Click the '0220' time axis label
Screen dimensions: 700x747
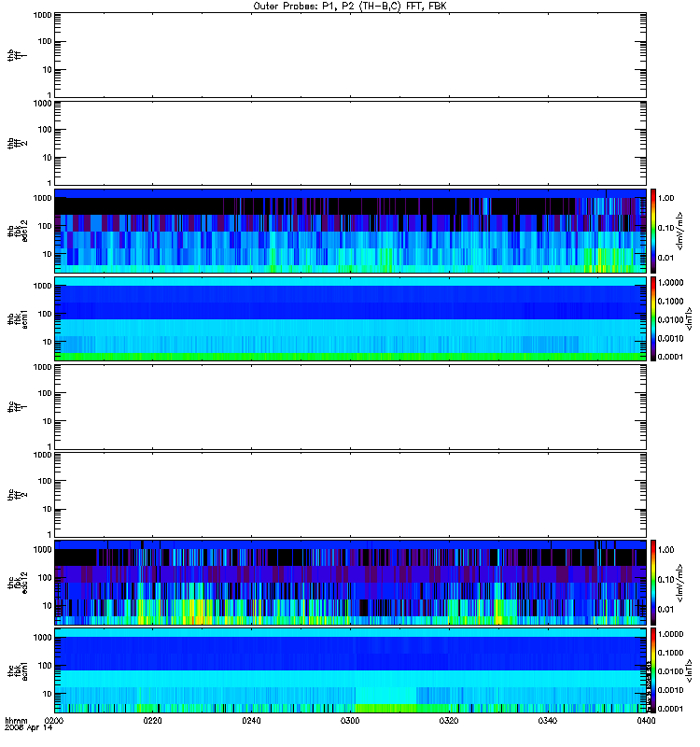pyautogui.click(x=153, y=720)
